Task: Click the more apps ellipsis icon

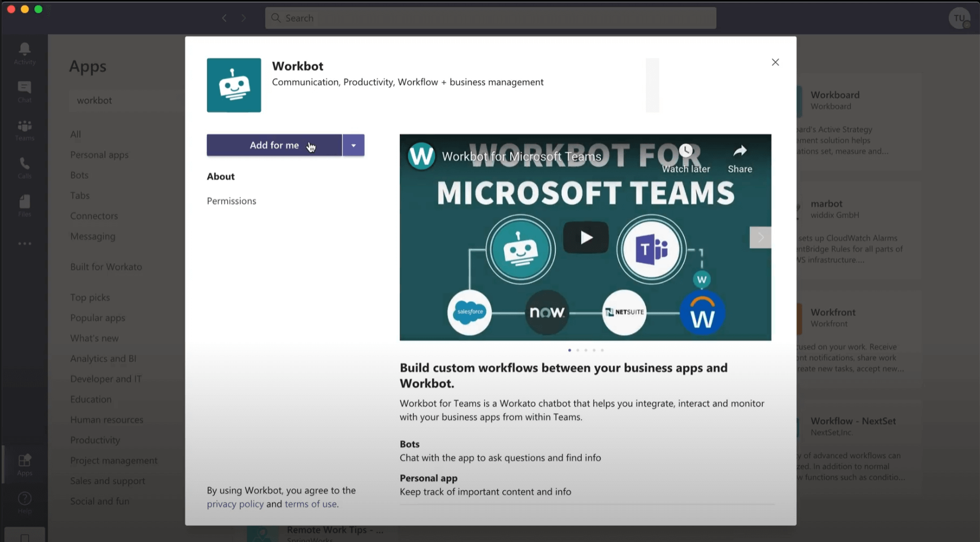Action: [x=24, y=244]
